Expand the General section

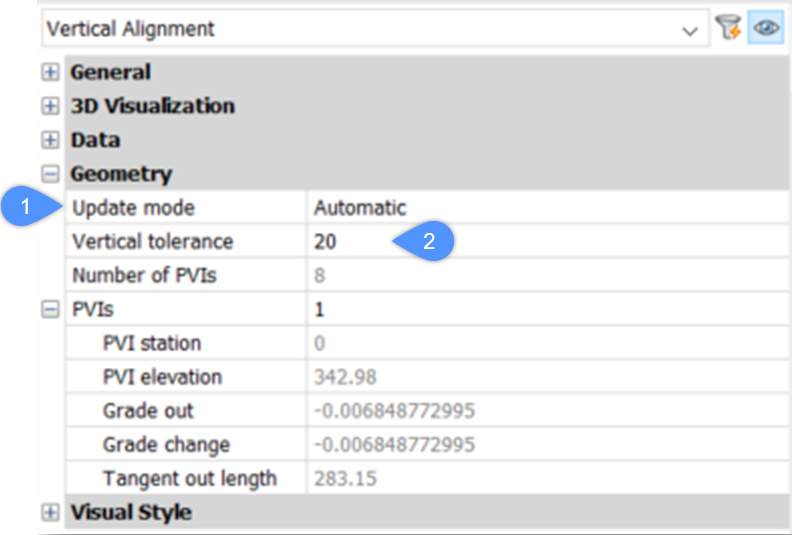pyautogui.click(x=50, y=72)
